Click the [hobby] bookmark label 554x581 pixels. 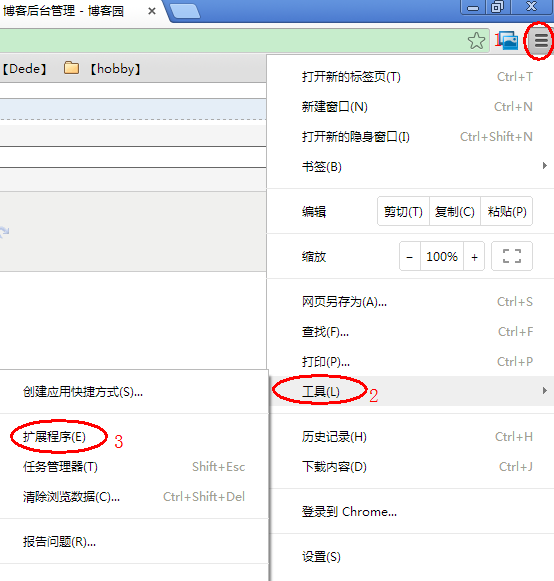[x=115, y=69]
